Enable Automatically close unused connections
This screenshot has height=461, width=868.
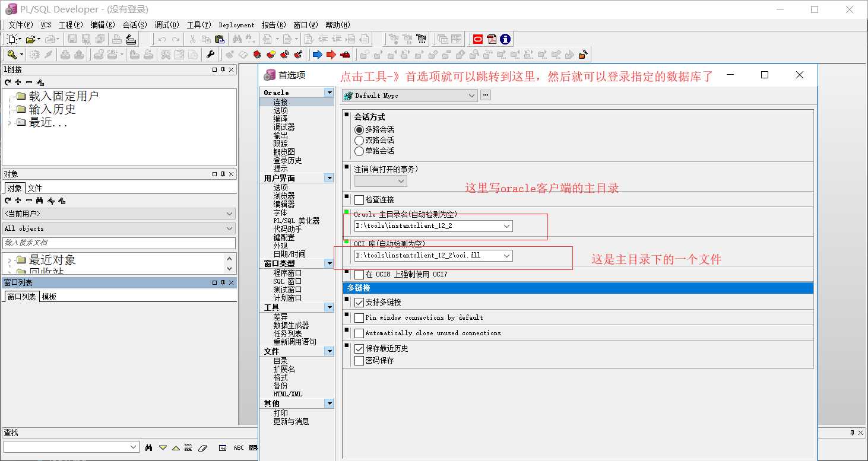[359, 333]
